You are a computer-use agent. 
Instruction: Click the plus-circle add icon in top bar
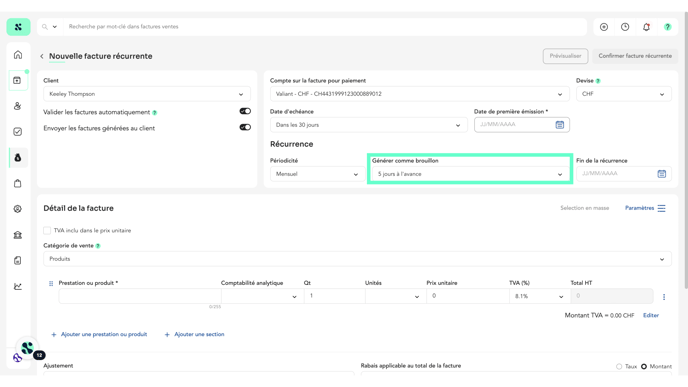click(x=604, y=27)
